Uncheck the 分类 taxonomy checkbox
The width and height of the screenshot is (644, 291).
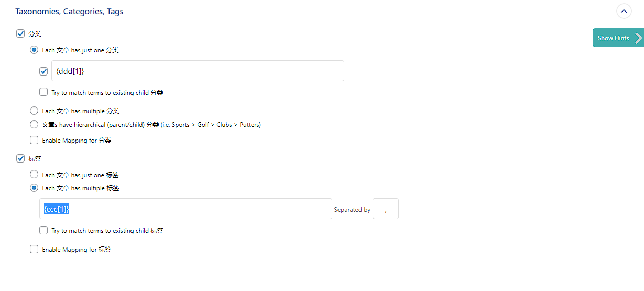pos(20,34)
